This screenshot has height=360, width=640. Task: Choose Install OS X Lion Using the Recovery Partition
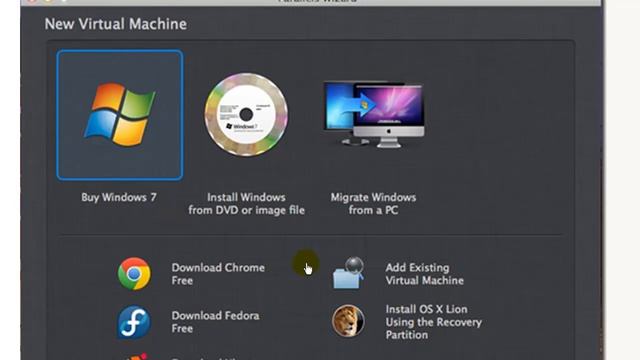pyautogui.click(x=433, y=322)
